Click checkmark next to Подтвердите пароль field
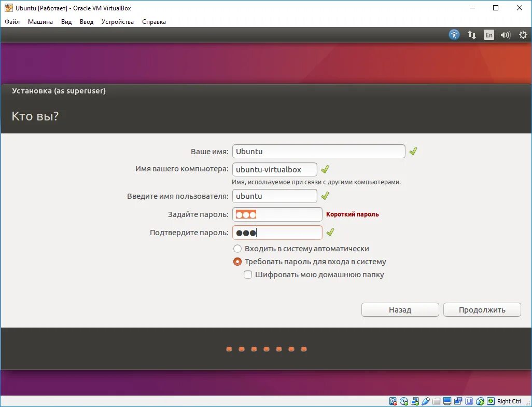Image resolution: width=532 pixels, height=407 pixels. point(330,232)
